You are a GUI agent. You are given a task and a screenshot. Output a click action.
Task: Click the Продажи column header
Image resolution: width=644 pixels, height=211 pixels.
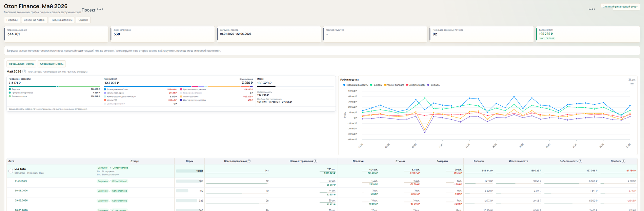[358, 161]
